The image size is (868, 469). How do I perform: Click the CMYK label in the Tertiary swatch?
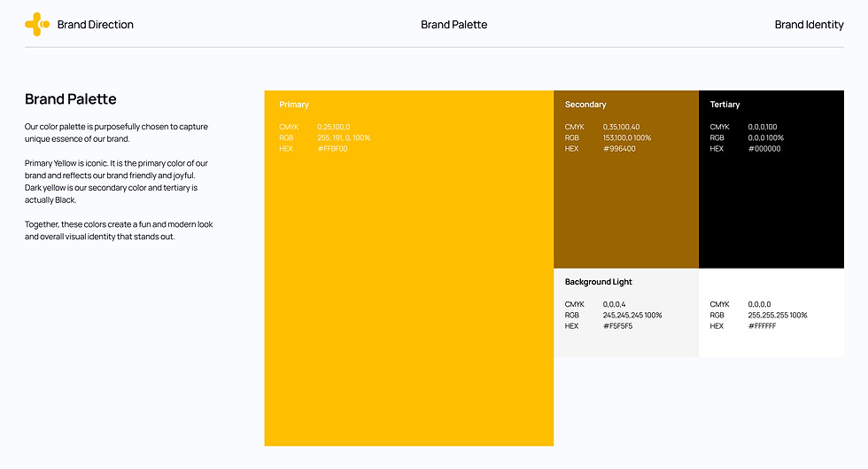[719, 127]
